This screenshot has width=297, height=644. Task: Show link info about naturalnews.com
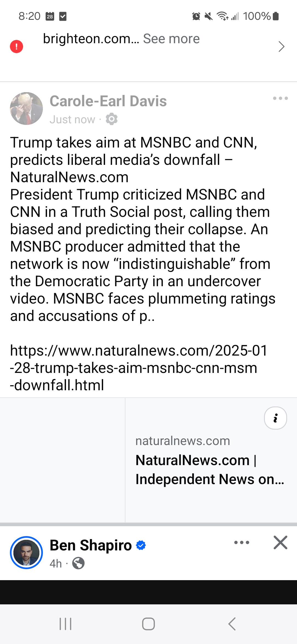[275, 418]
